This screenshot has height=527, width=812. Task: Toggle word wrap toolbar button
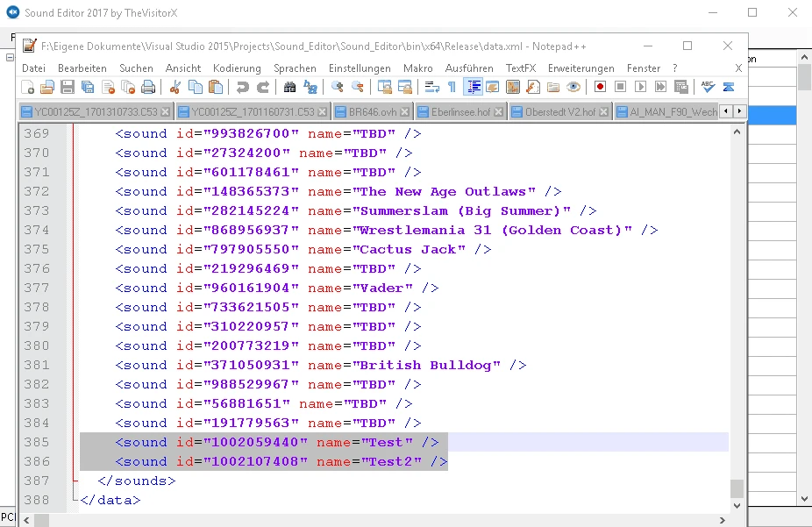click(431, 87)
